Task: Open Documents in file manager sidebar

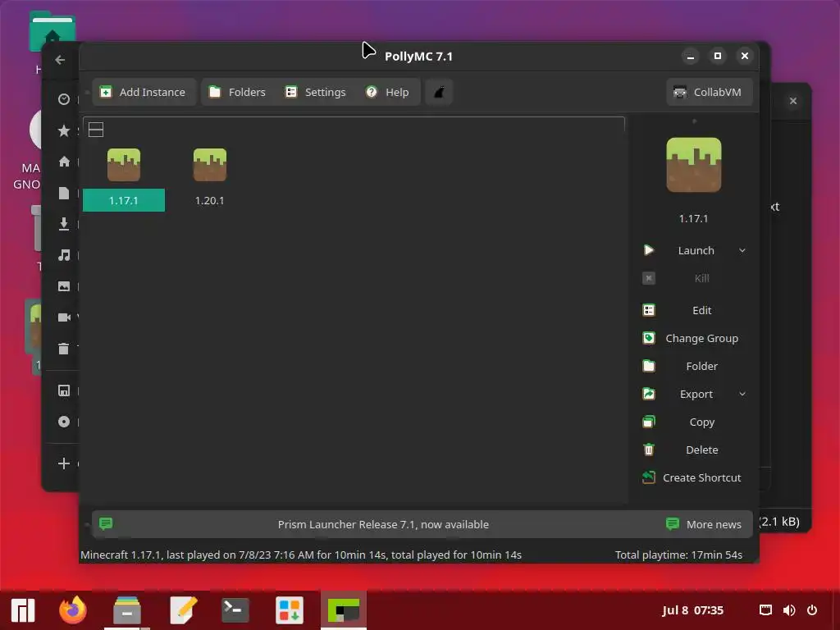Action: (64, 193)
